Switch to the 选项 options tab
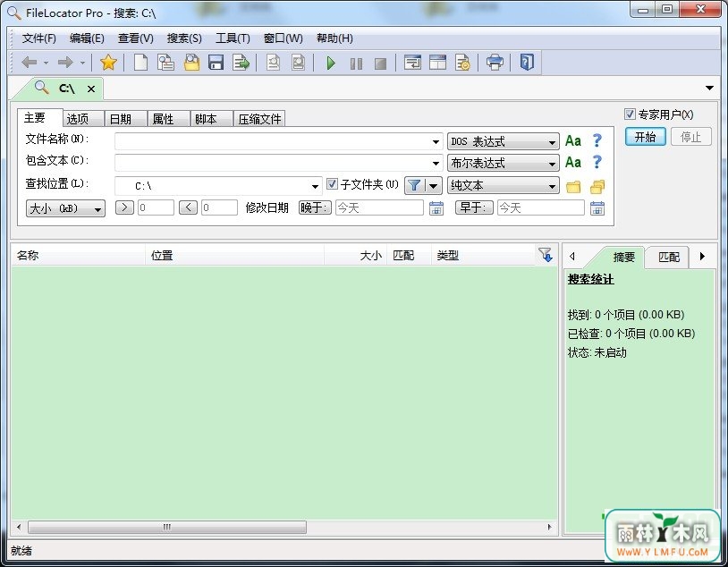The height and width of the screenshot is (567, 728). click(x=83, y=119)
